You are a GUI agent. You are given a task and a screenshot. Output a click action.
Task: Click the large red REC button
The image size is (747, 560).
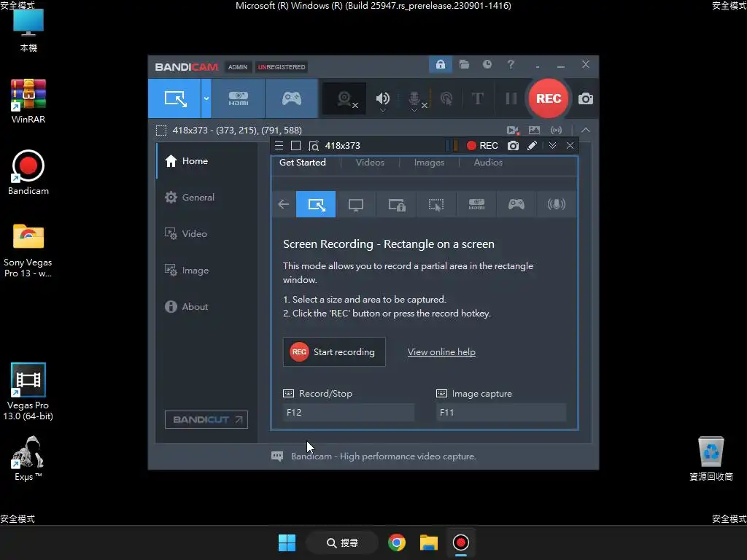coord(549,98)
